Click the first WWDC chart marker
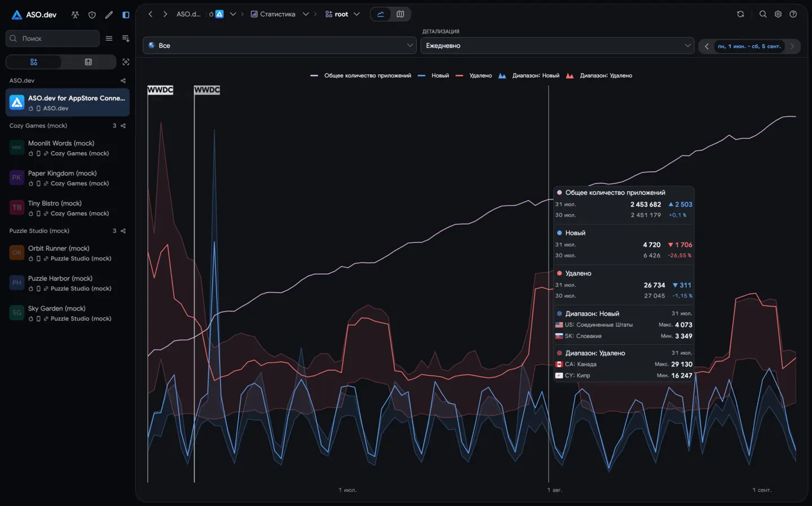Screen dimensions: 812x506 click(160, 90)
